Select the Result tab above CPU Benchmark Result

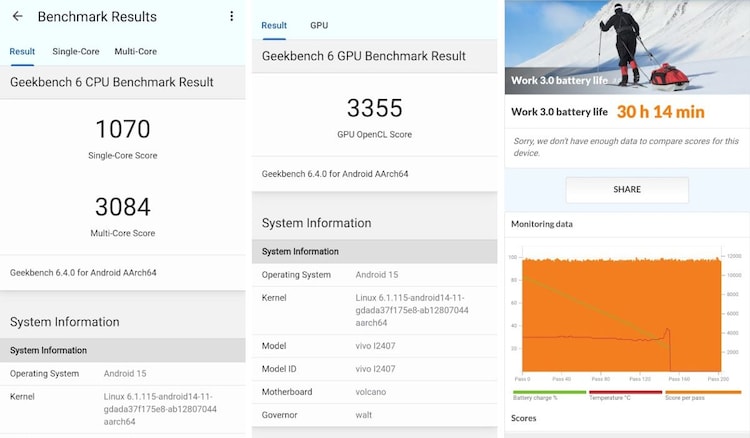[22, 51]
